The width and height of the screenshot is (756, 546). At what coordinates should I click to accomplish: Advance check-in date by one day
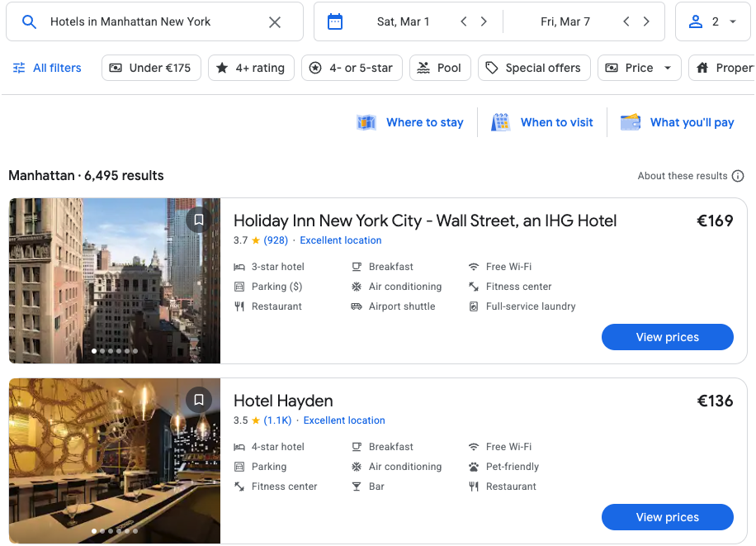484,22
